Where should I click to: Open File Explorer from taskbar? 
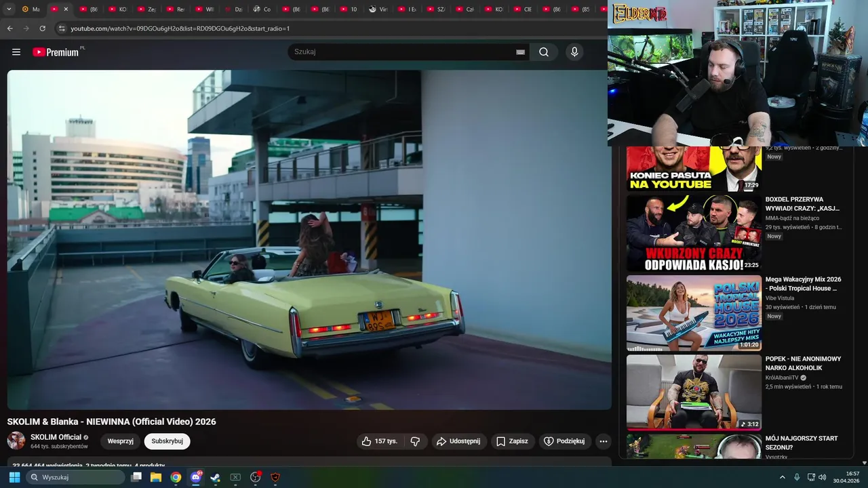[156, 477]
